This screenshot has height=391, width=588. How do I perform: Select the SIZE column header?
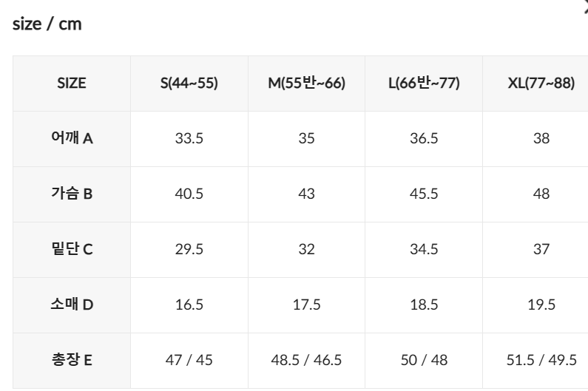[72, 84]
